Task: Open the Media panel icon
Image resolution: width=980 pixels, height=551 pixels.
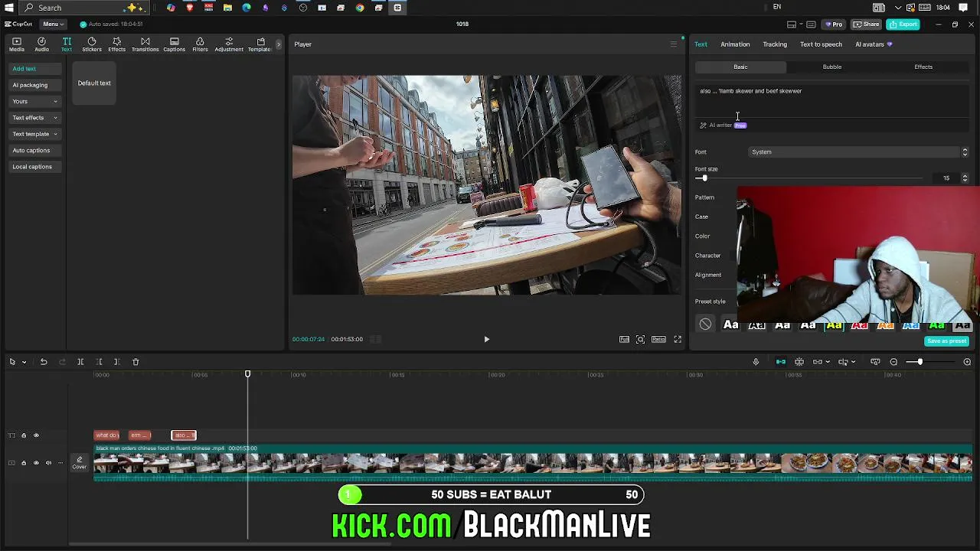Action: (x=16, y=44)
